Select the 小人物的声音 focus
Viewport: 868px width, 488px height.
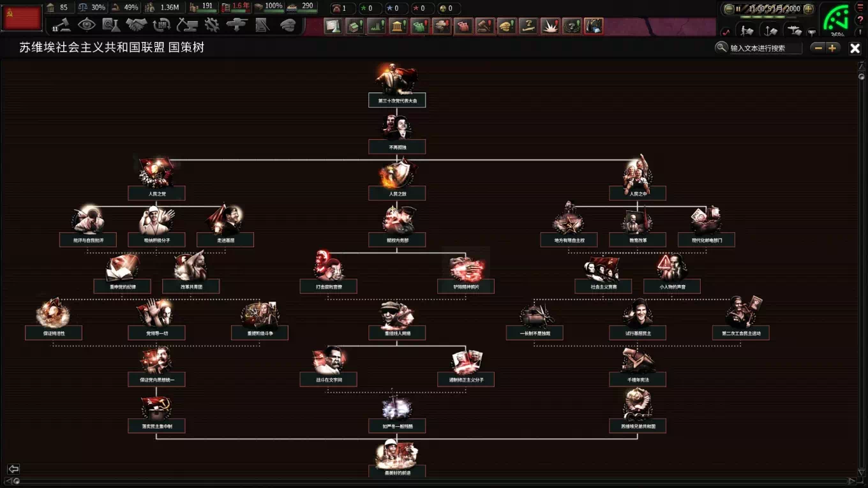coord(672,286)
